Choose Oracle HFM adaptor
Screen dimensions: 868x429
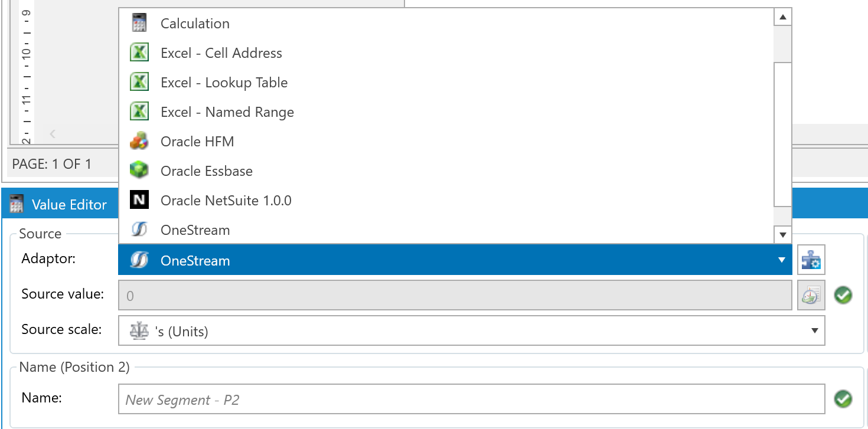(446, 142)
